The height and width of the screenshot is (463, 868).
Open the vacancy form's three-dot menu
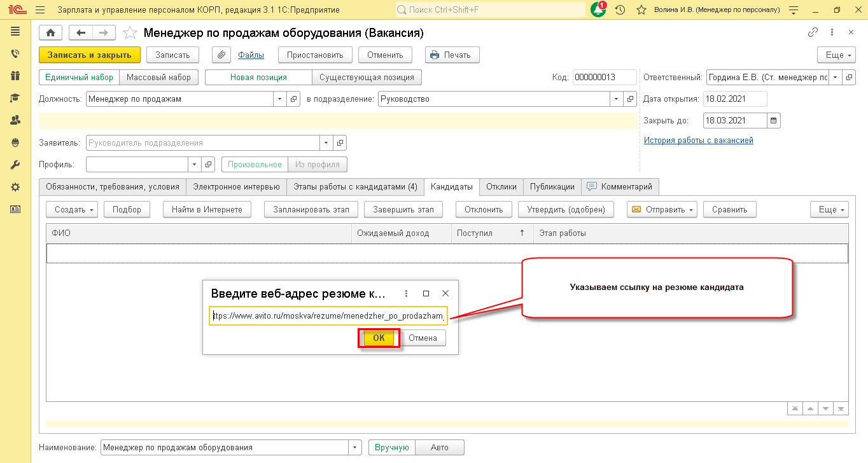tap(832, 32)
